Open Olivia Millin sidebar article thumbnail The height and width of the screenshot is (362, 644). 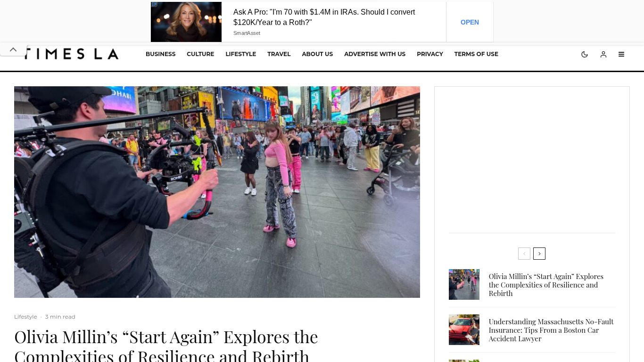click(464, 285)
